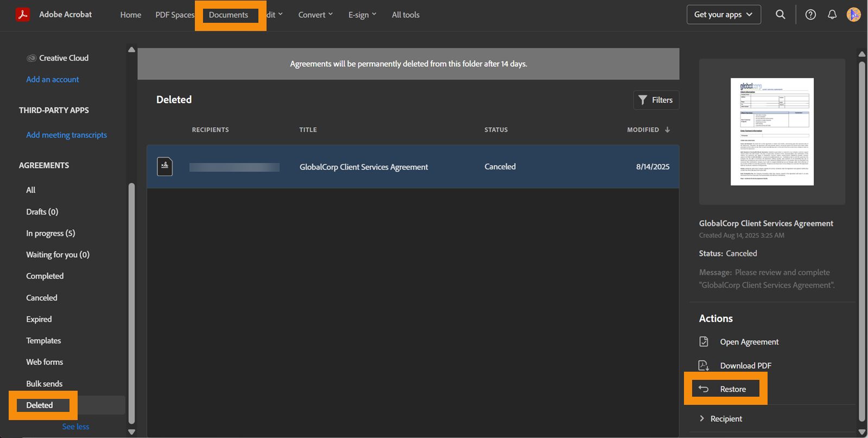Screen dimensions: 868x438
Task: Click GlobalCorp Client Services Agreement row title
Action: tap(364, 167)
